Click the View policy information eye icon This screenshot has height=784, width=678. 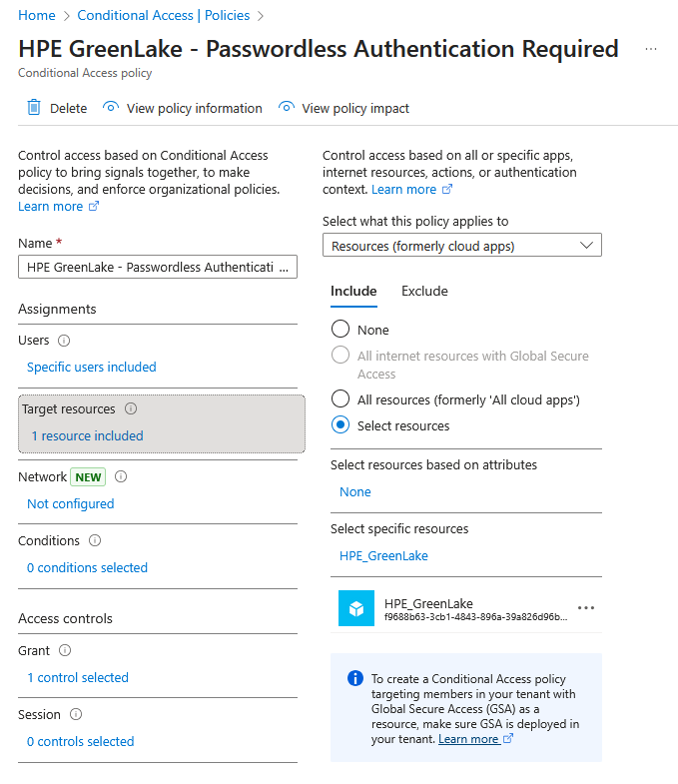[x=111, y=108]
